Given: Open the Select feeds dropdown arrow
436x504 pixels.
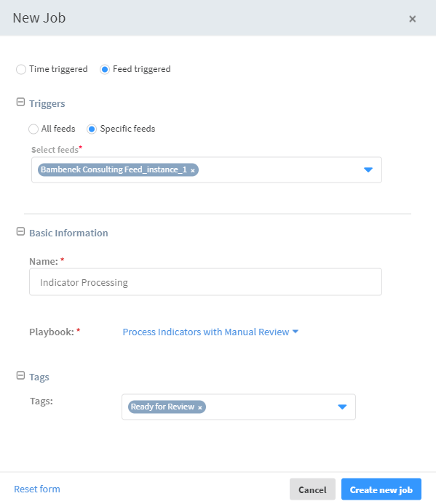Looking at the screenshot, I should coord(368,169).
